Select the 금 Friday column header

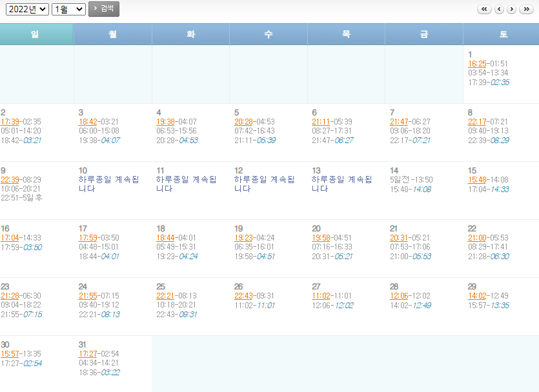coord(424,34)
